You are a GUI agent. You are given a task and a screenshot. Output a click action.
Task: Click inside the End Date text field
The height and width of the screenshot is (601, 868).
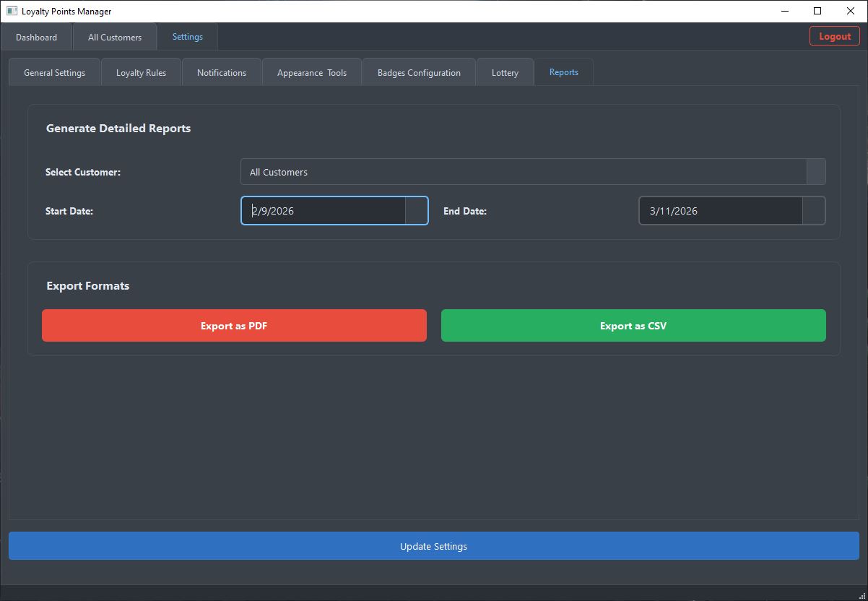[x=720, y=211]
